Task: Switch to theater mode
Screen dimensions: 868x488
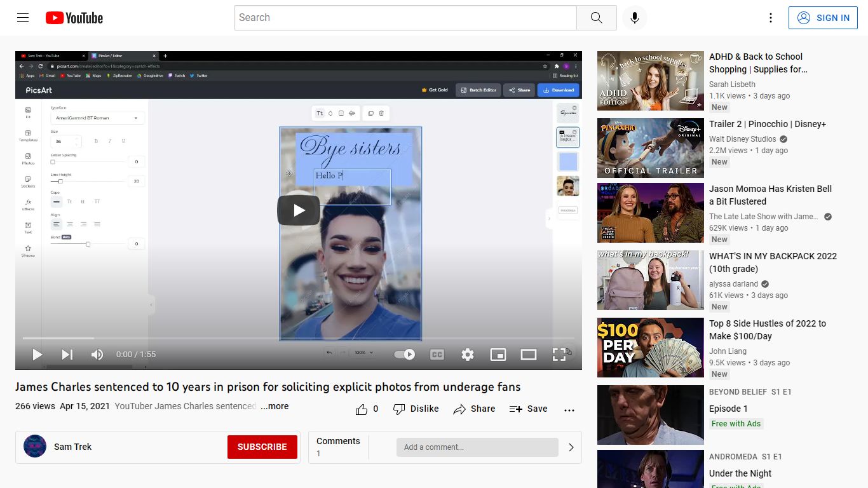Action: 529,355
